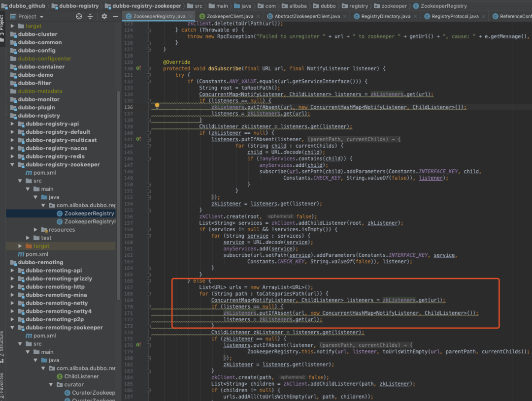
Task: Collapse the dubbo-registry-zookeeper module
Action: [x=12, y=165]
